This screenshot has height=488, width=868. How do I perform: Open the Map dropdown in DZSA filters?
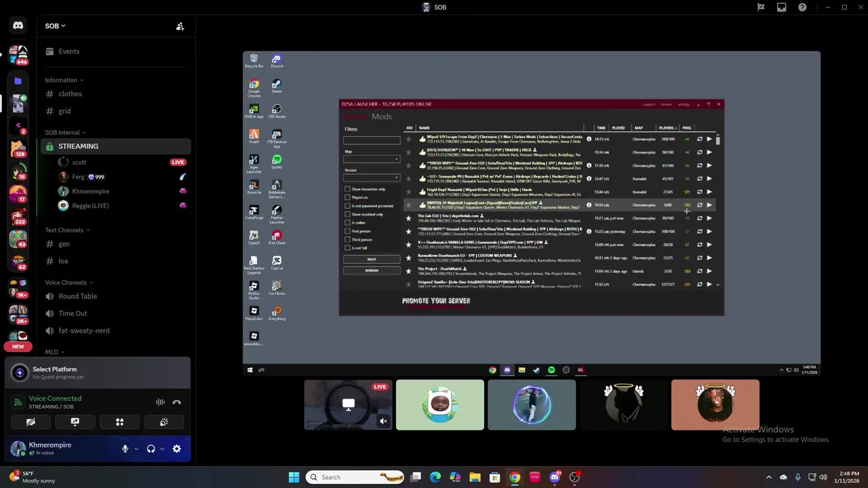pos(372,159)
